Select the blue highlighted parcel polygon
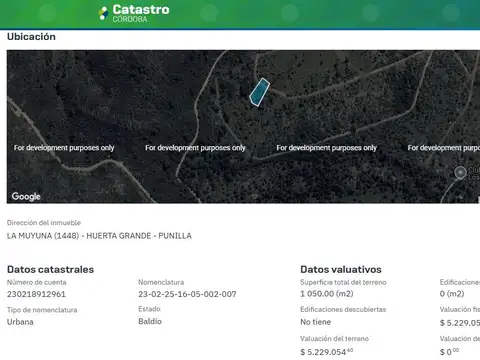Screen dimensions: 480x360 point(260,92)
